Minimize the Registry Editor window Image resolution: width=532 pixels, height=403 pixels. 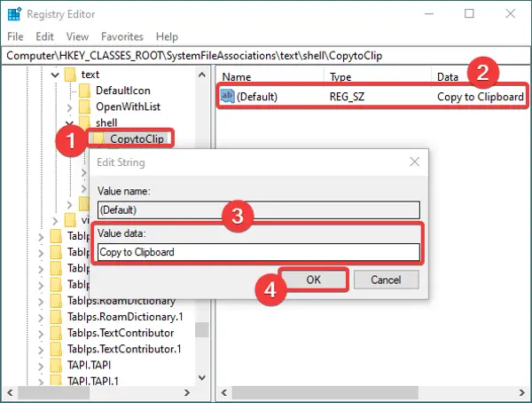pos(429,14)
